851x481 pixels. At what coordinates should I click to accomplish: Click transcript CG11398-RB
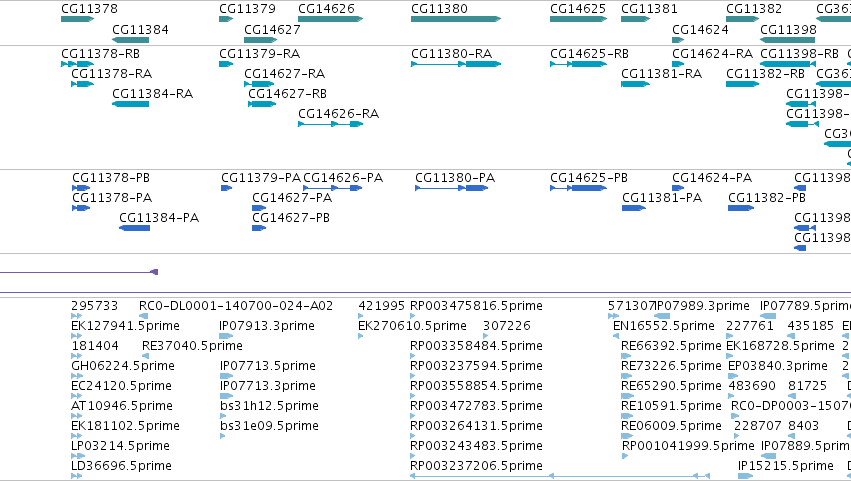(799, 54)
